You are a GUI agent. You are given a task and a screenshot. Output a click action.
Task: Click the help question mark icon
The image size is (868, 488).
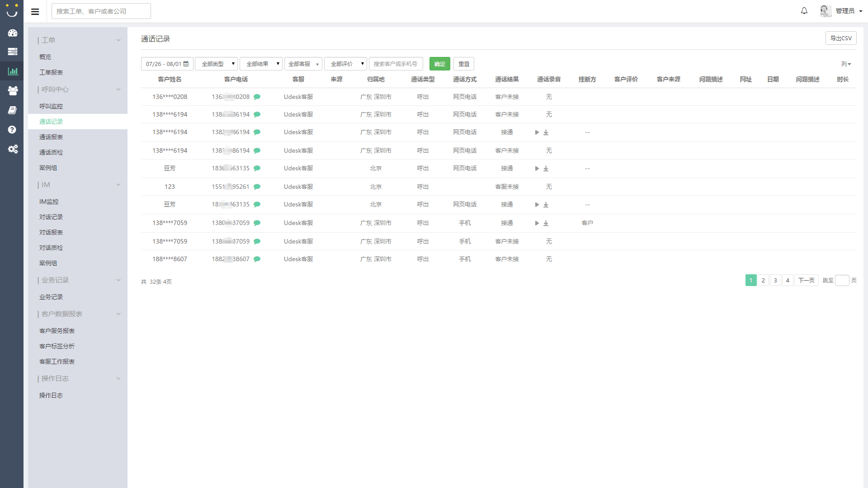coord(13,130)
